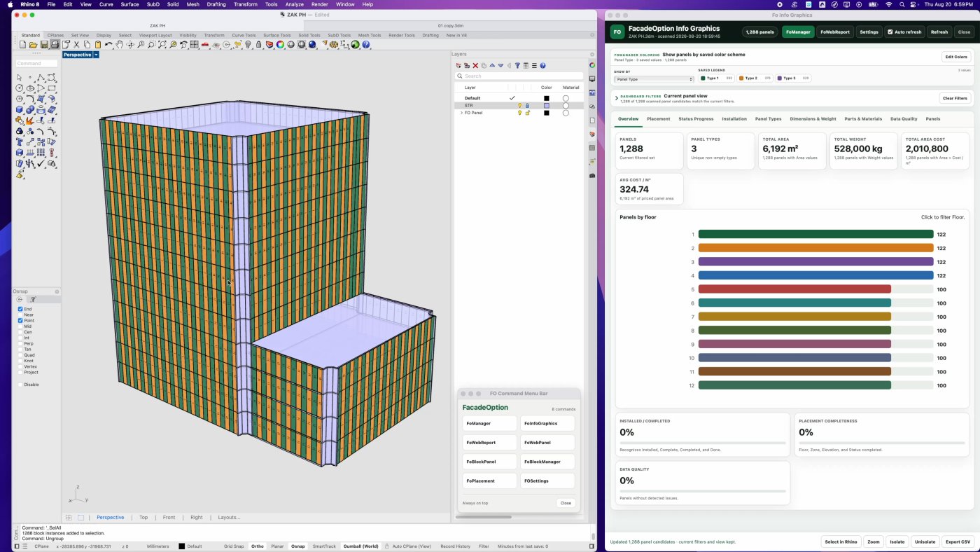Click the blue Render sphere icon
Screen dimensions: 980x552
pyautogui.click(x=312, y=45)
